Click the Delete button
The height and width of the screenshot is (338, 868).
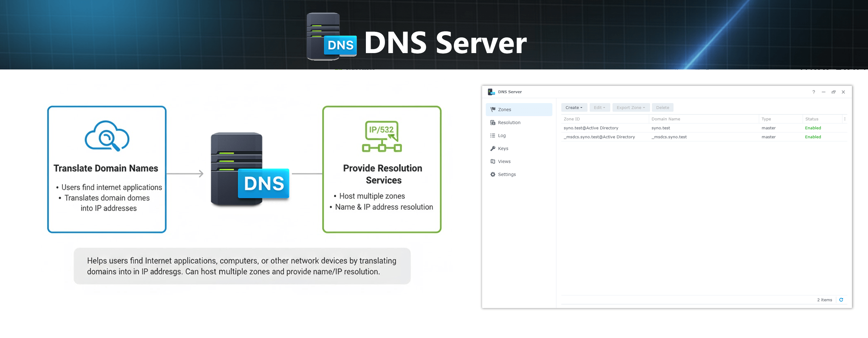662,107
